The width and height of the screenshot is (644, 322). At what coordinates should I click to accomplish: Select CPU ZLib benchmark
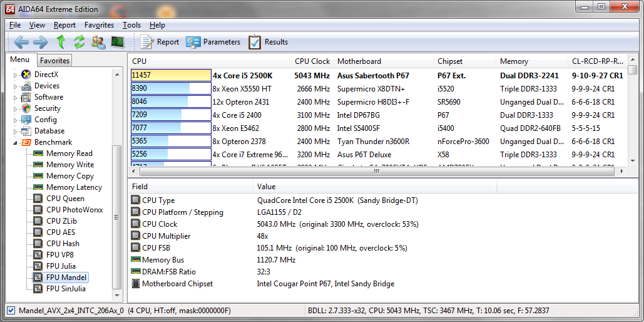[x=61, y=221]
